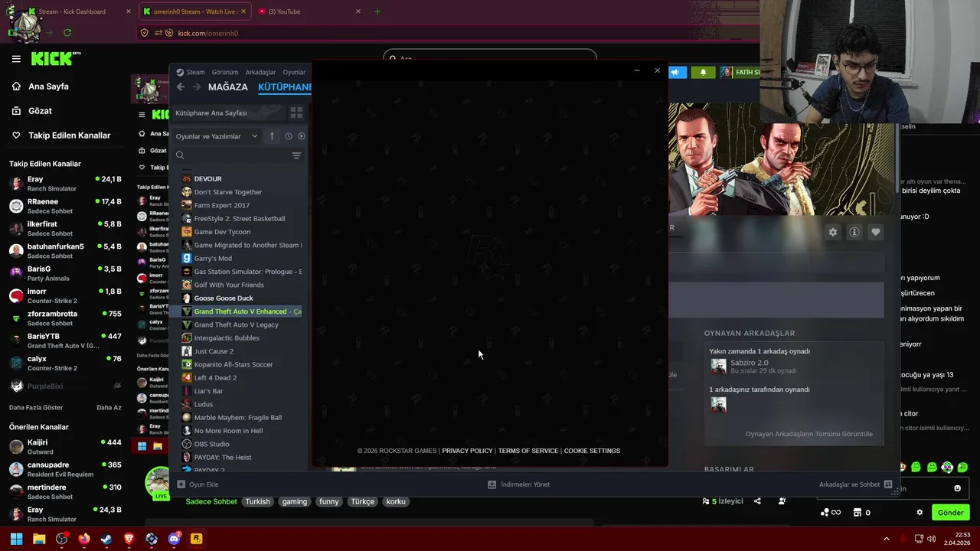
Task: Click Steam recent activity clock filter
Action: click(x=289, y=136)
